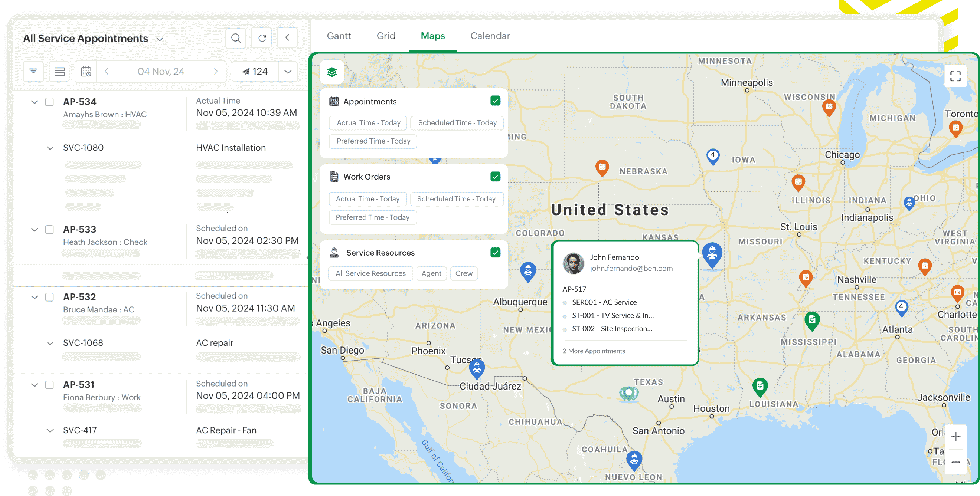The width and height of the screenshot is (980, 496).
Task: Open All Service Appointments dropdown
Action: [x=160, y=39]
